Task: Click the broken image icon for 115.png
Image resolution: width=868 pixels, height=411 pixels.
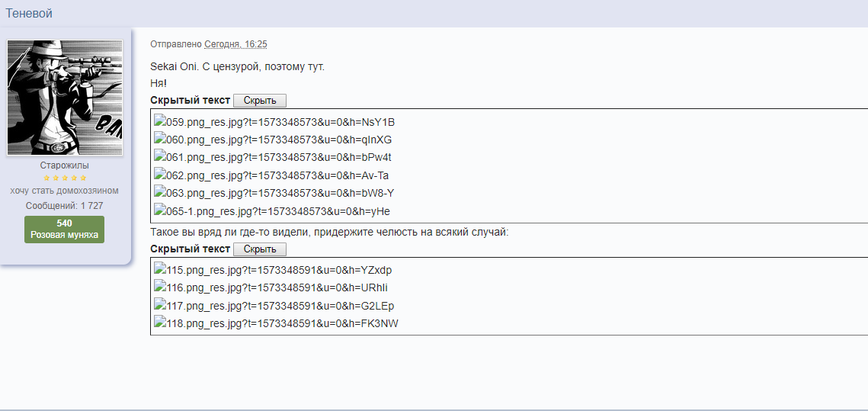Action: pos(160,269)
